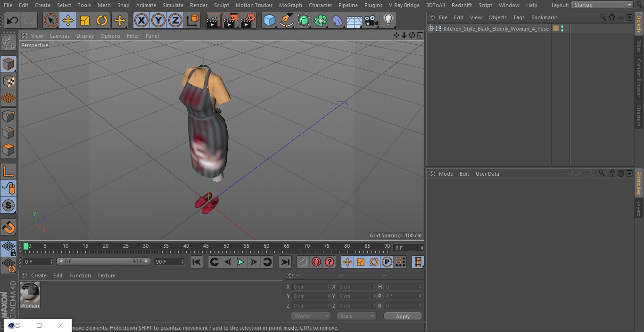Toggle X axis lock
Viewport: 644px width, 332px height.
pyautogui.click(x=141, y=20)
